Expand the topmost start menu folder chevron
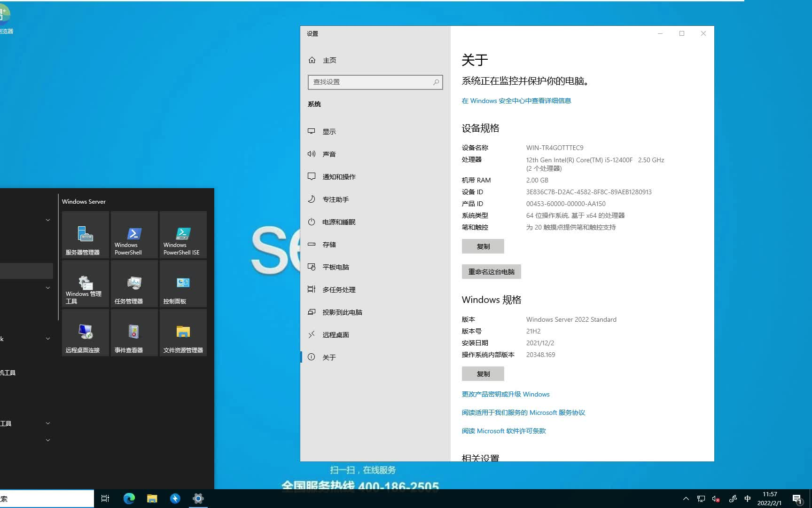The image size is (812, 508). (48, 220)
